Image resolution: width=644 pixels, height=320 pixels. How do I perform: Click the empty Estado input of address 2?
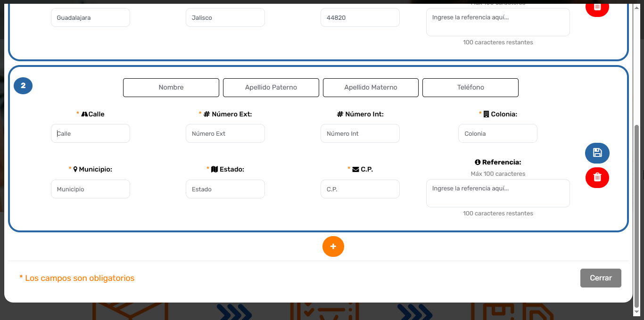tap(225, 189)
